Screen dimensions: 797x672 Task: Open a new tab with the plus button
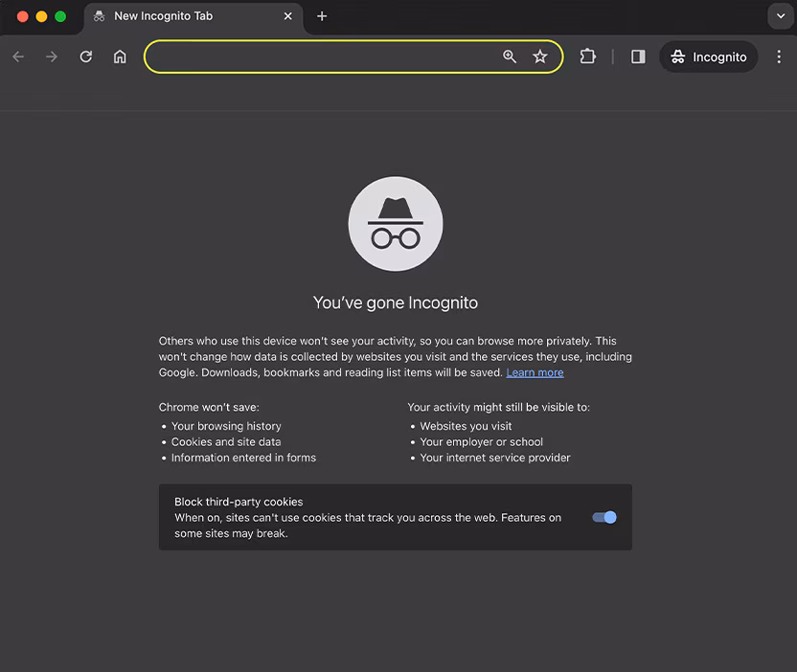321,16
